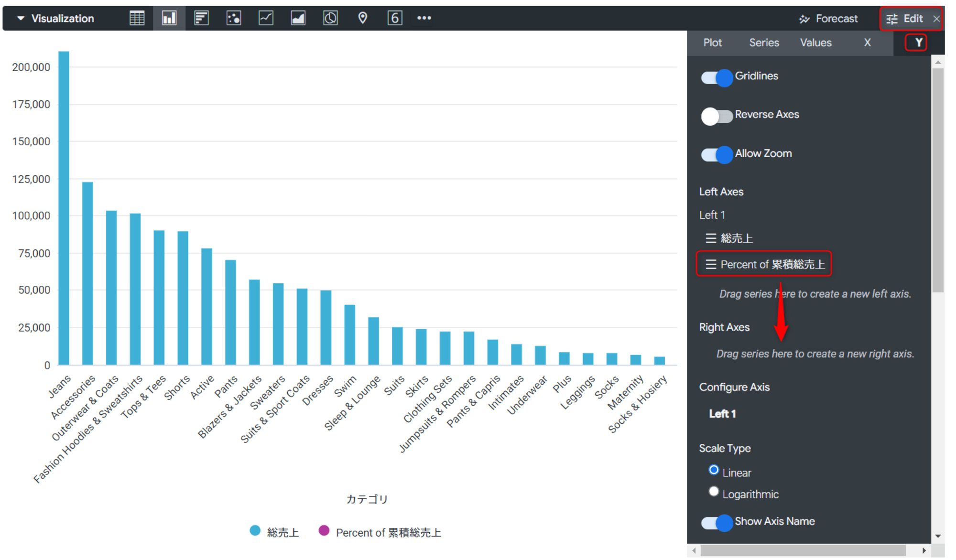Select the Bar chart visualization icon
This screenshot has height=560, width=956.
click(x=201, y=19)
